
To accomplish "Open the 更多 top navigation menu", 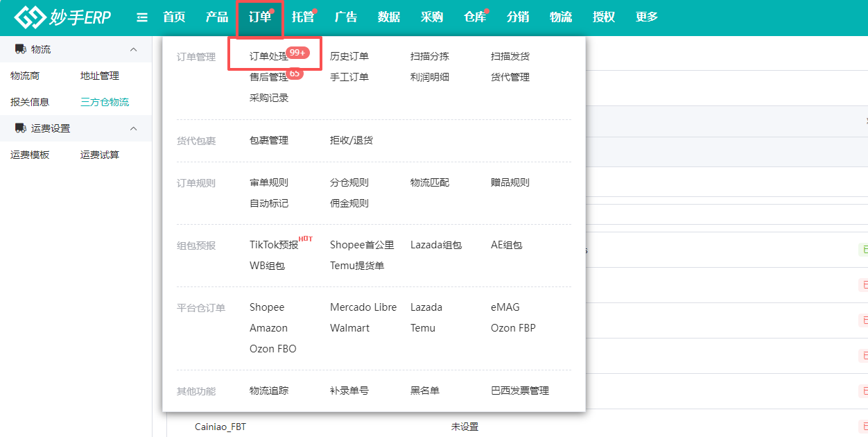I will (x=647, y=17).
